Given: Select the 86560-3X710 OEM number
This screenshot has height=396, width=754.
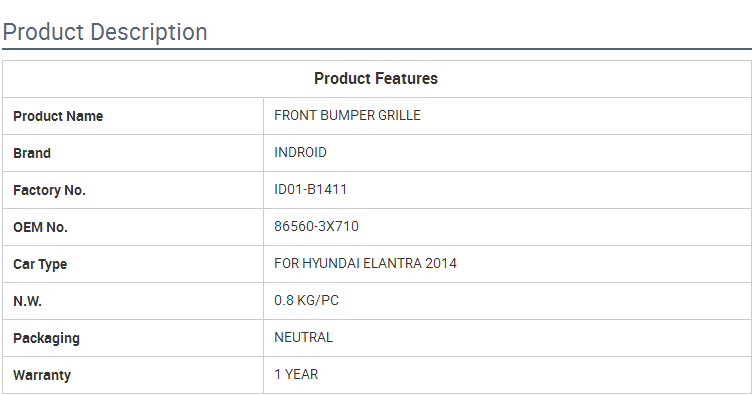Looking at the screenshot, I should (x=316, y=226).
